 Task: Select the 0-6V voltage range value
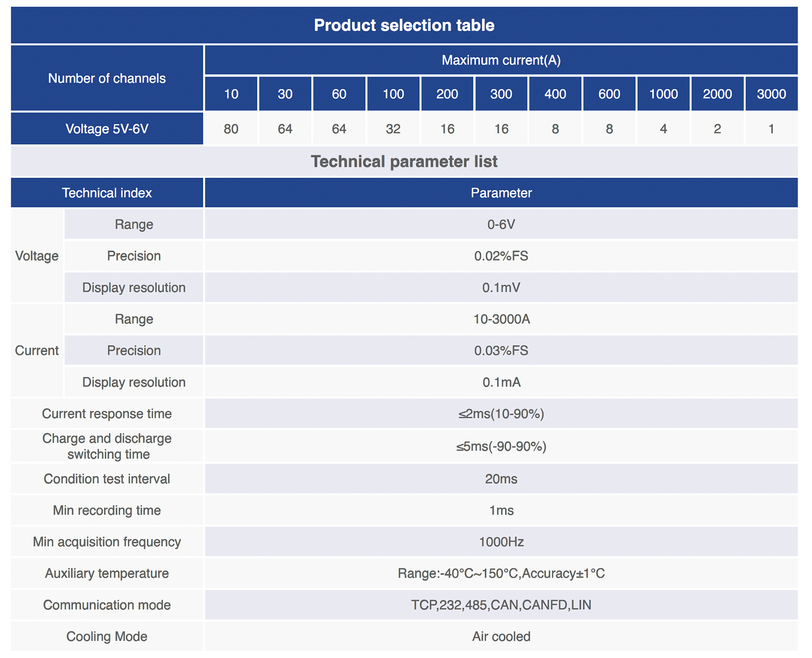501,224
